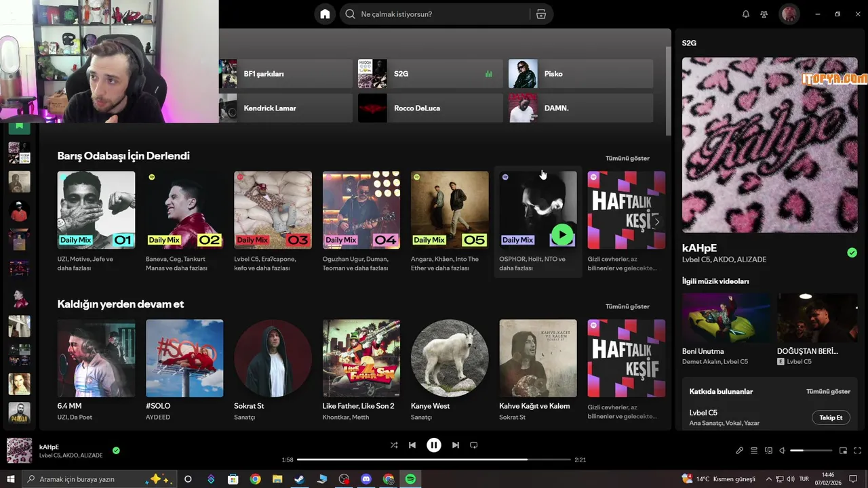Open the Kendrick Lamar tile
Screen dimensions: 868x488
(x=285, y=108)
